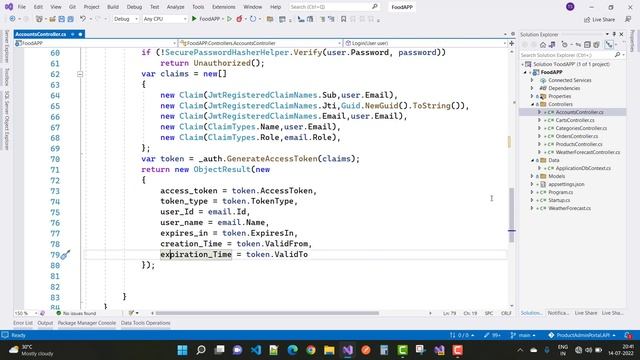Click the Solution Explorer search magnifier icon

pos(617,55)
